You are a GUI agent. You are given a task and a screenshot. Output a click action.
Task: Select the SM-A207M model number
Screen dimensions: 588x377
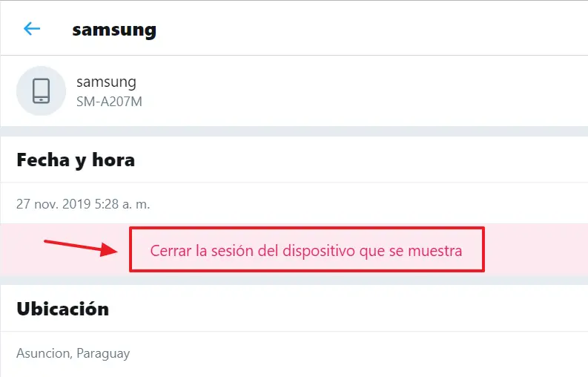pyautogui.click(x=109, y=101)
